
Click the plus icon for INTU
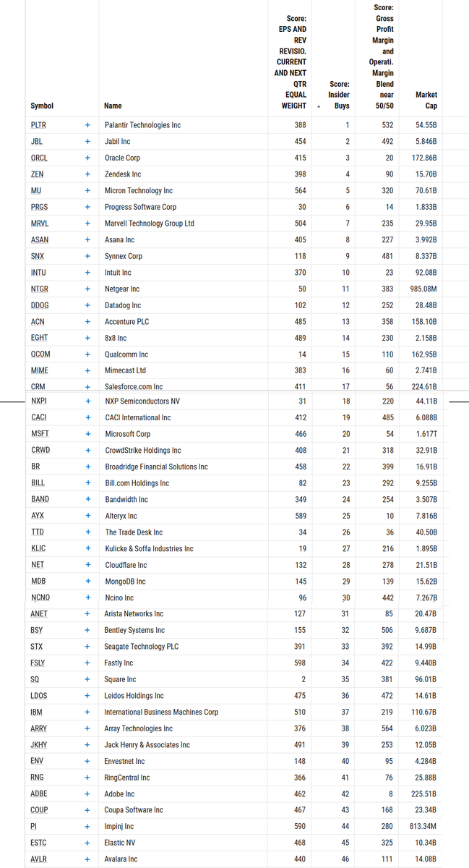pos(87,273)
